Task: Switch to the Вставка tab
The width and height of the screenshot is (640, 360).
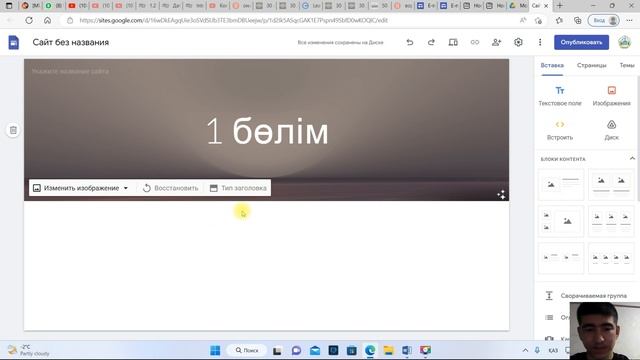Action: [x=552, y=65]
